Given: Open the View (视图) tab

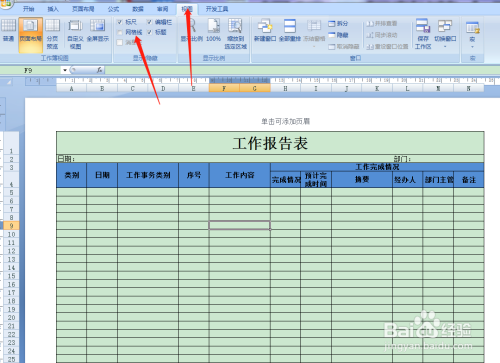Looking at the screenshot, I should 187,9.
